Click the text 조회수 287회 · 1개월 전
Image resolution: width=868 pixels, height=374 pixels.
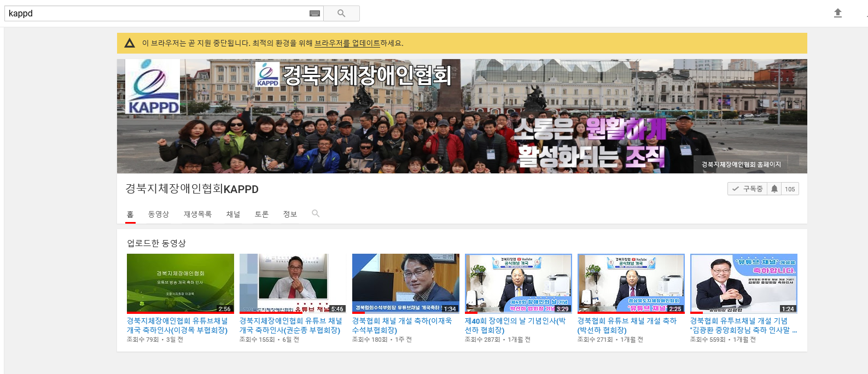point(498,340)
